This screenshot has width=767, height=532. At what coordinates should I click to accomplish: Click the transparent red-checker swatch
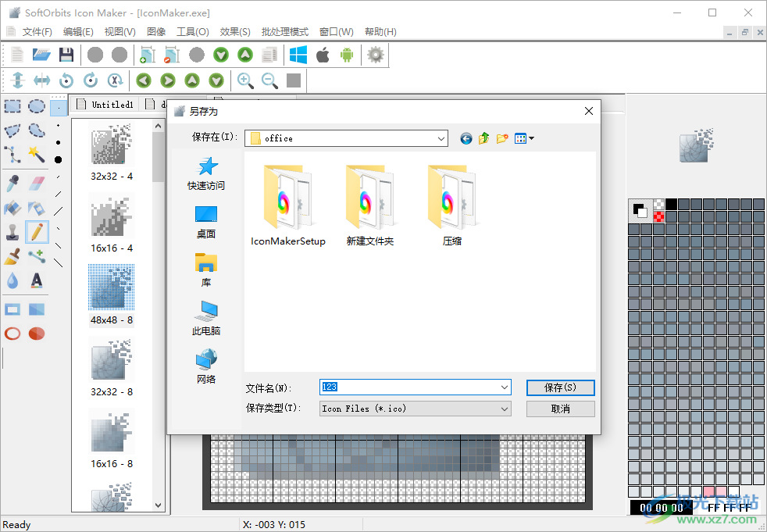659,216
